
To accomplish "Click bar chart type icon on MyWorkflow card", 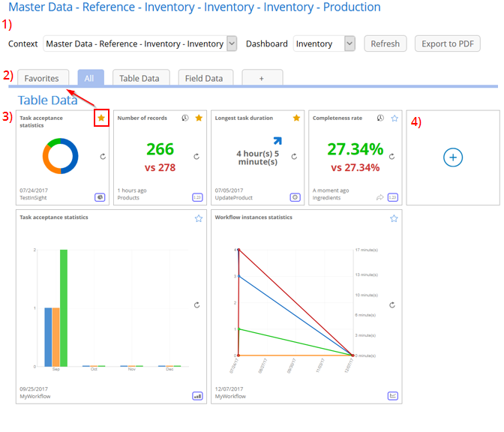I will click(198, 396).
